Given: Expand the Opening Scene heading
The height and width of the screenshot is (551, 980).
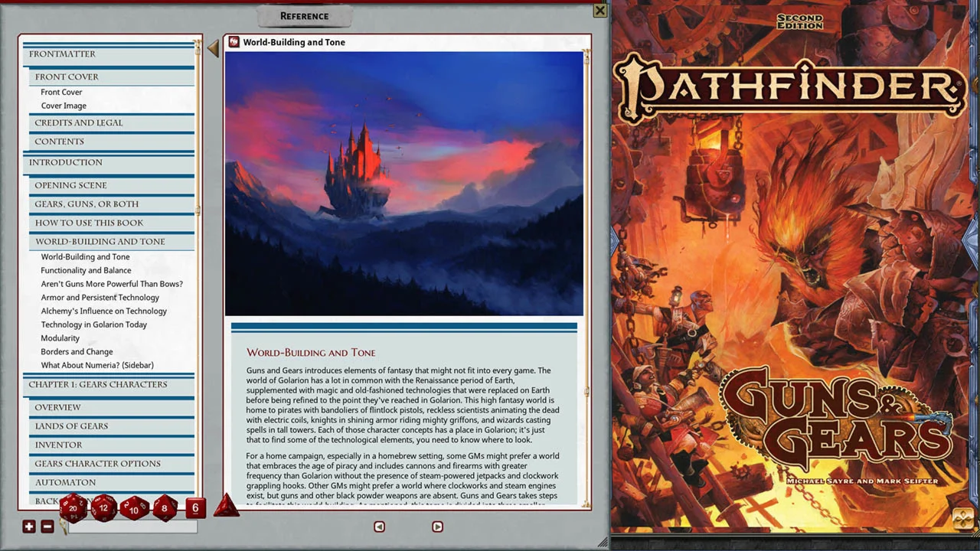Looking at the screenshot, I should click(x=112, y=185).
